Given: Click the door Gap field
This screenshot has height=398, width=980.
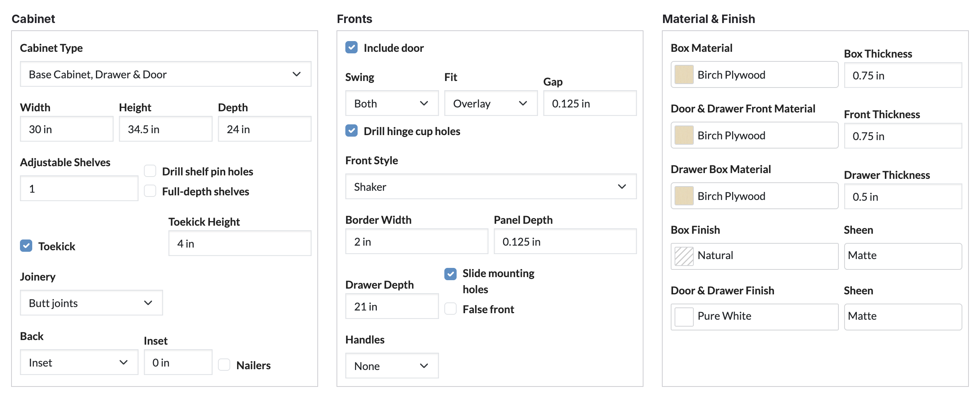Looking at the screenshot, I should (x=590, y=103).
